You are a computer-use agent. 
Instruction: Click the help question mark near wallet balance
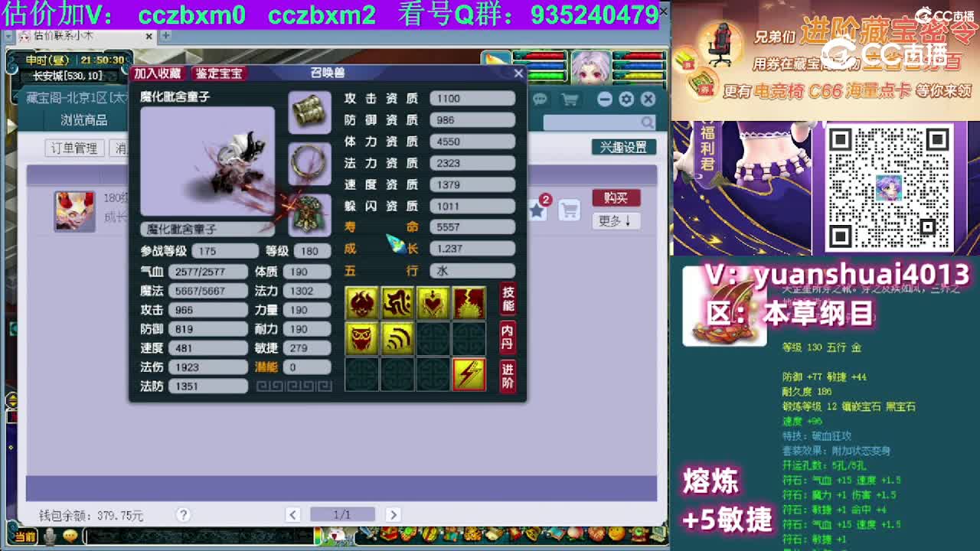183,515
